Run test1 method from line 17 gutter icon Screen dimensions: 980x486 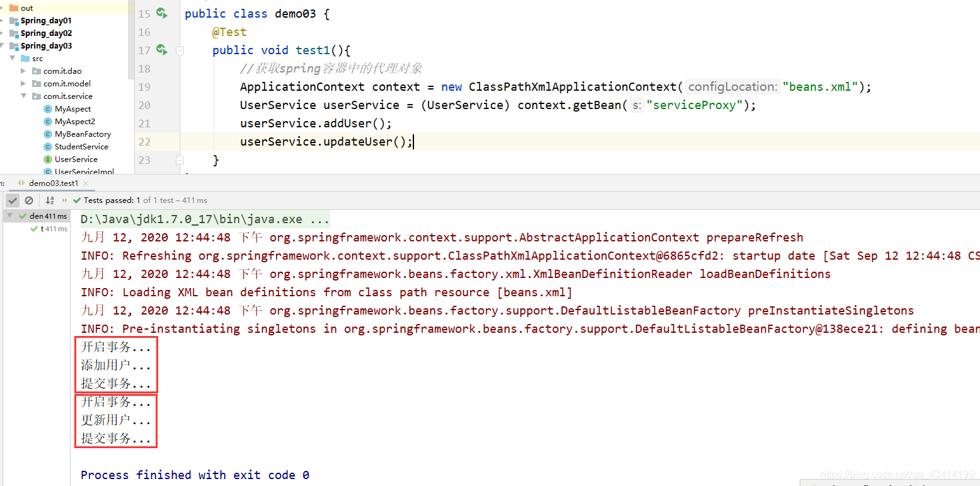pyautogui.click(x=162, y=50)
